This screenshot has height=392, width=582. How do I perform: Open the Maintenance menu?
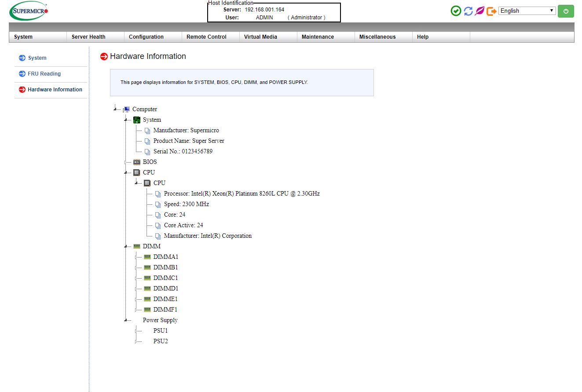tap(318, 37)
